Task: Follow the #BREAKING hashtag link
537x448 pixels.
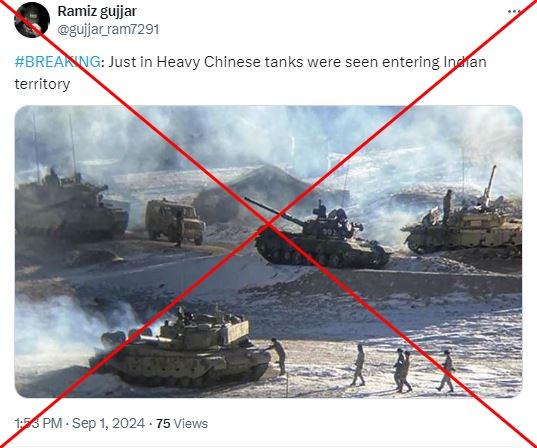Action: 58,62
